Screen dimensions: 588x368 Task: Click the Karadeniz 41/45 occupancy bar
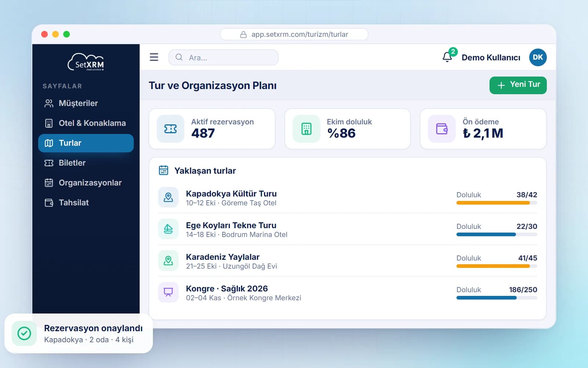(x=497, y=266)
